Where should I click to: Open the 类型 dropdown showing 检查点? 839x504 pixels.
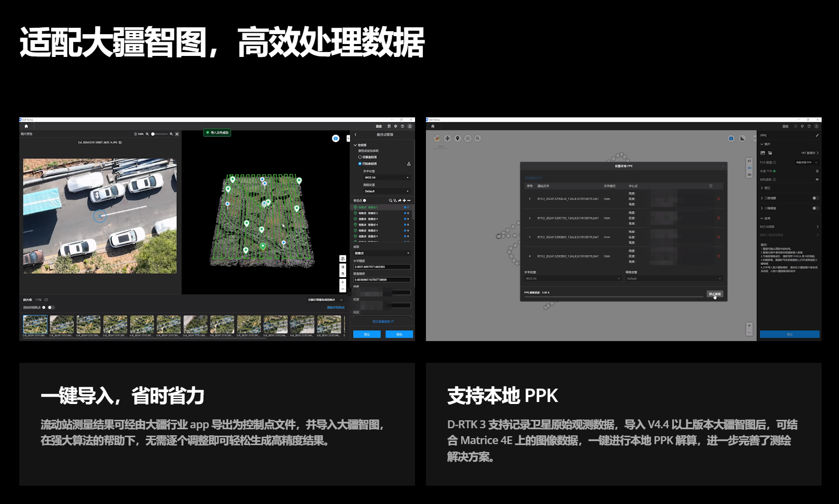[382, 253]
